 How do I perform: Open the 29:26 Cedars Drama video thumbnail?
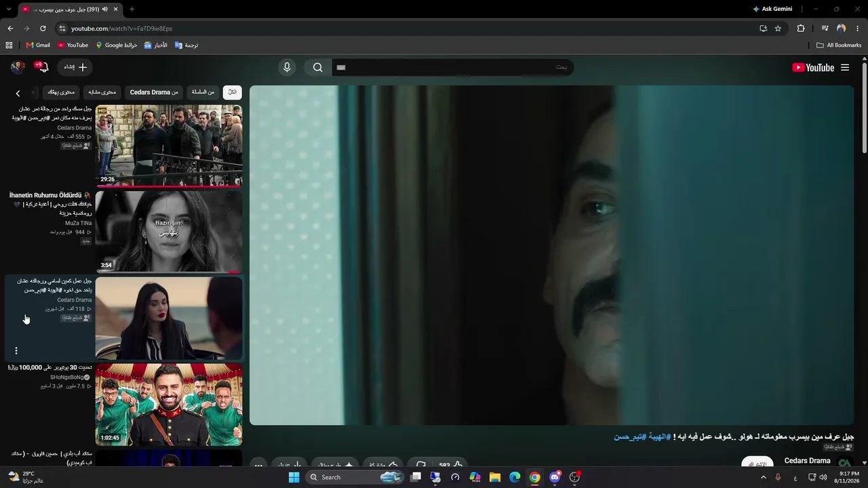169,145
